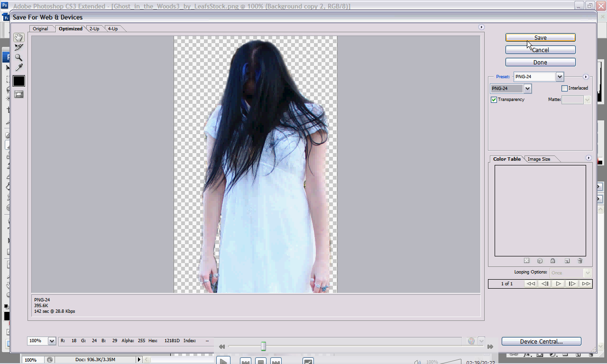The width and height of the screenshot is (607, 364).
Task: Enable the Interlaced checkbox
Action: click(x=564, y=88)
